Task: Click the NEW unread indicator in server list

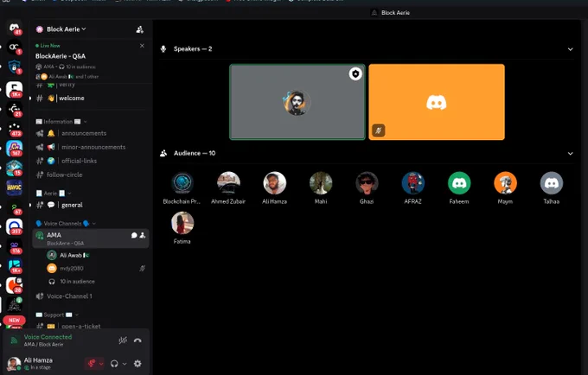Action: [x=14, y=321]
